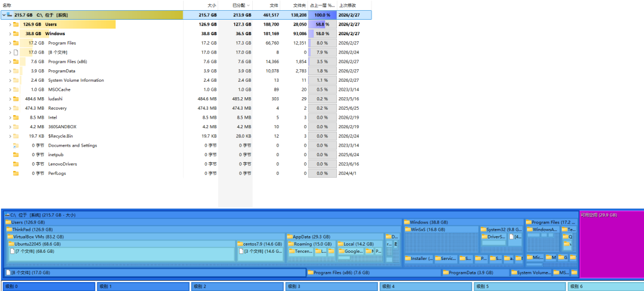The image size is (644, 291).
Task: Expand the Users folder row
Action: click(x=10, y=24)
